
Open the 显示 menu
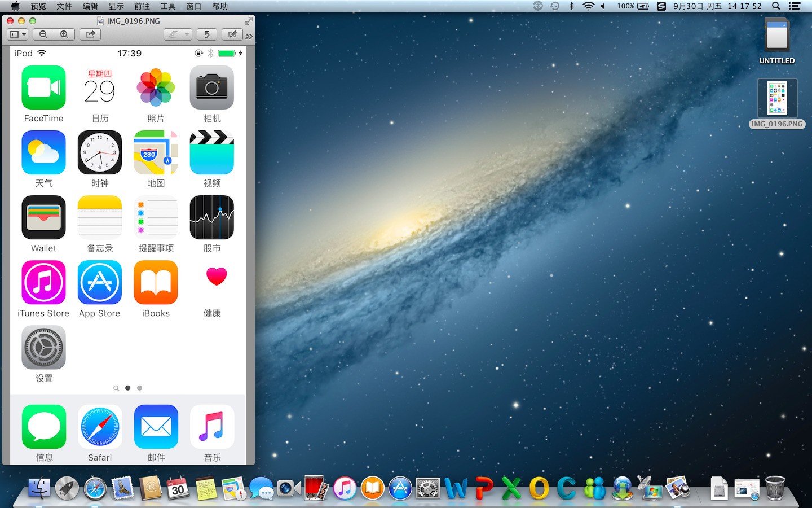(116, 6)
